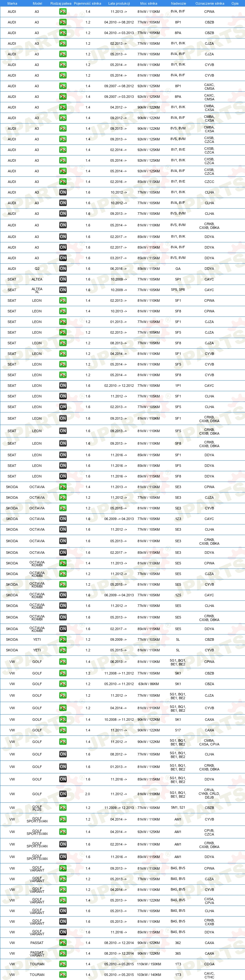Image resolution: width=245 pixels, height=980 pixels.
Task: Click petrol icon in VW Touran CDGA row
Action: pos(63,964)
